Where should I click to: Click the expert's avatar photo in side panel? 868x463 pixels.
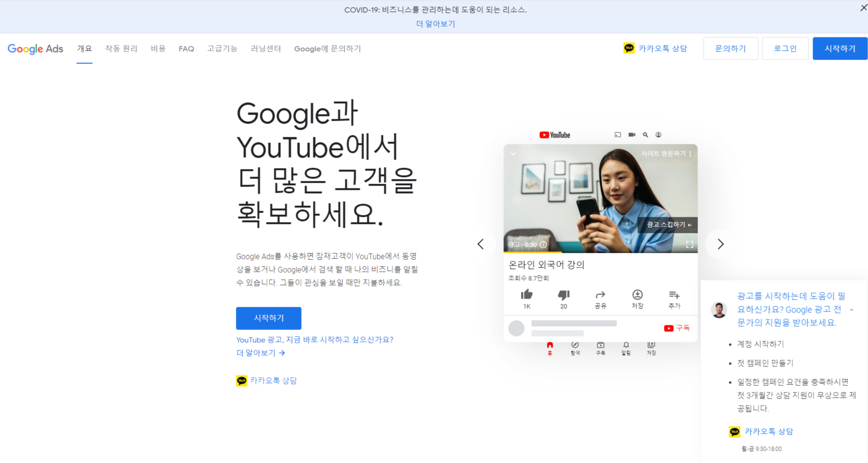click(x=719, y=310)
